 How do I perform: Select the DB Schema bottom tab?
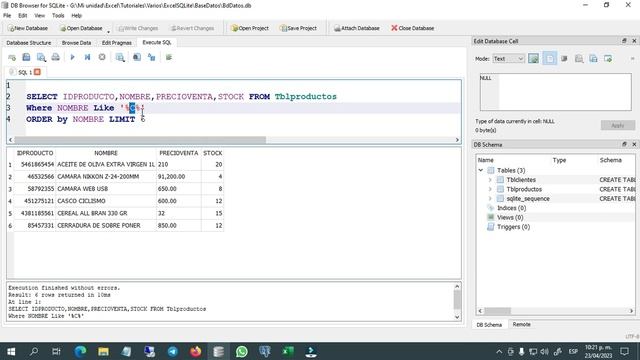click(489, 325)
